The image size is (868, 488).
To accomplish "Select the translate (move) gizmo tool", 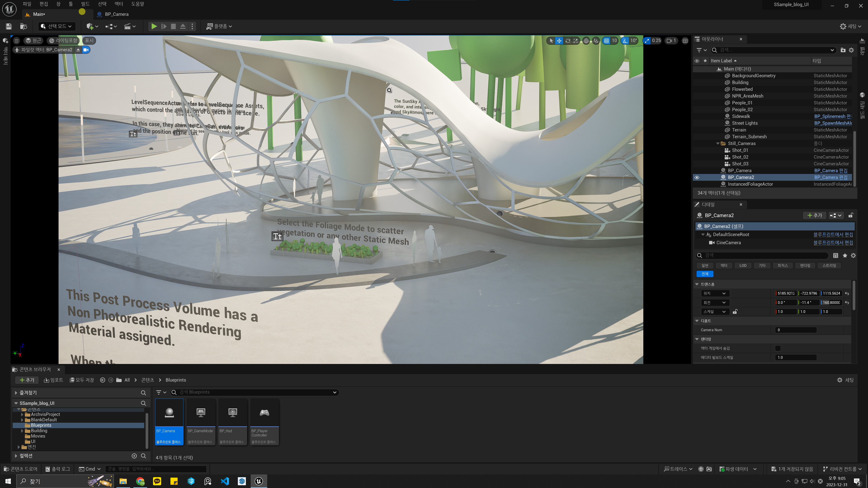I will (559, 41).
